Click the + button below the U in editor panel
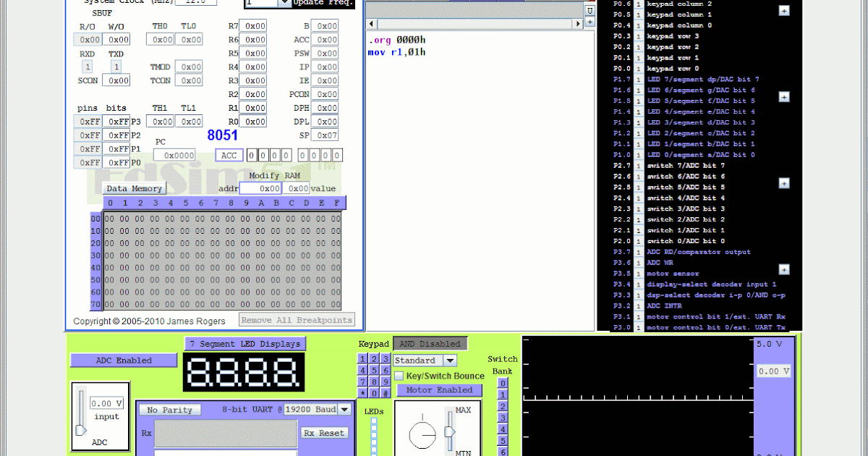Viewport: 868px width, 456px height. (590, 22)
